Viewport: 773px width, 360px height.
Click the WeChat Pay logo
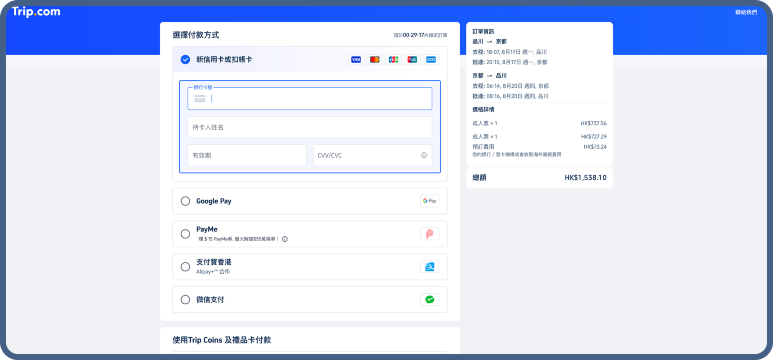(429, 299)
